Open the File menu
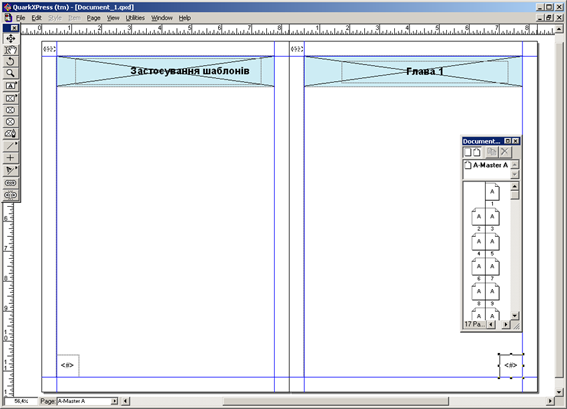 [21, 18]
